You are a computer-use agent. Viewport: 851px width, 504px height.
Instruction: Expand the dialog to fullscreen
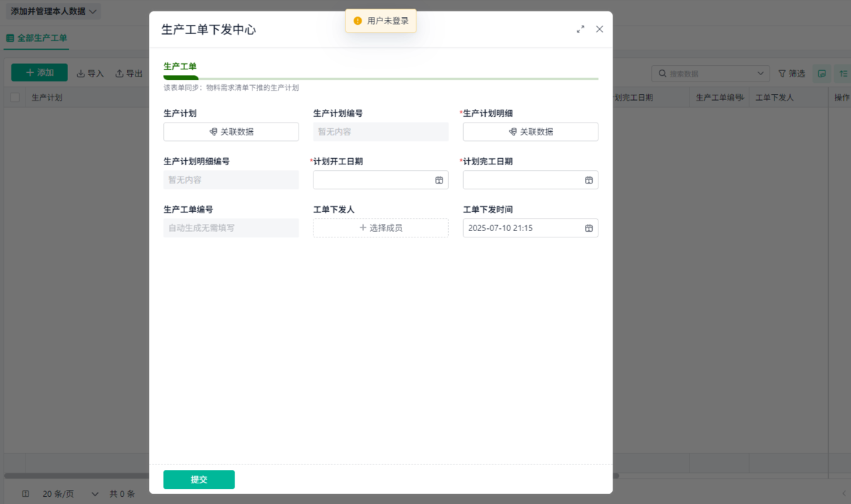[581, 29]
